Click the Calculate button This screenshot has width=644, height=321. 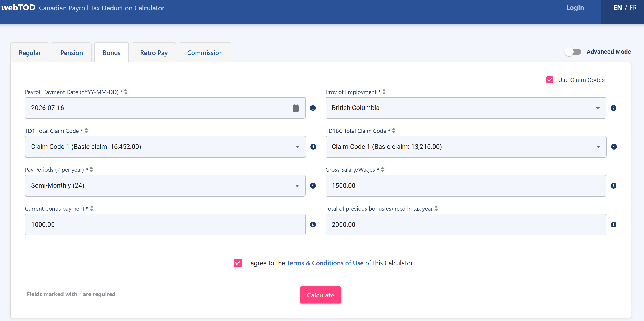click(320, 295)
